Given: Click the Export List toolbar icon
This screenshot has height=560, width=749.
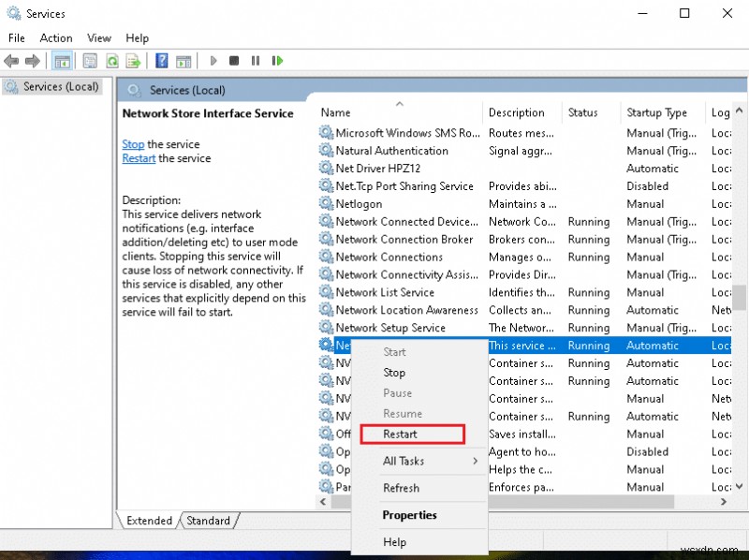Looking at the screenshot, I should tap(134, 61).
